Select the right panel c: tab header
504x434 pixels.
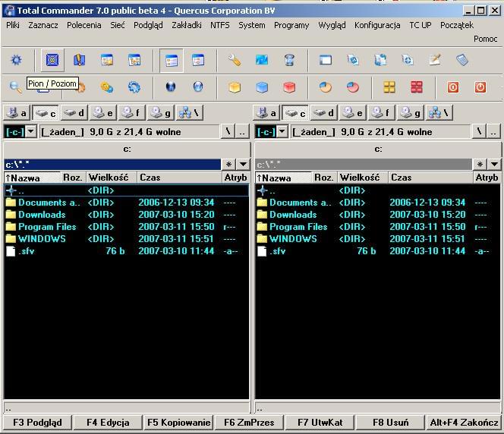point(378,149)
